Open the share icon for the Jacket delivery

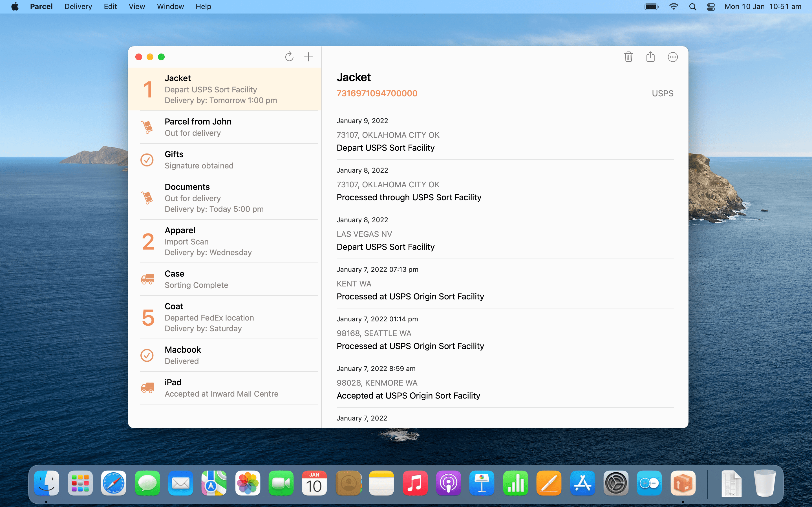[x=650, y=56]
